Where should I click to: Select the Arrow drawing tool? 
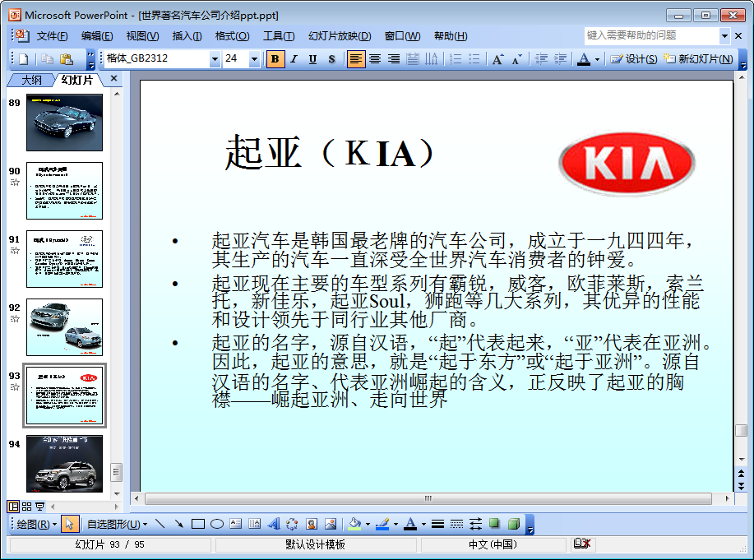(x=179, y=524)
